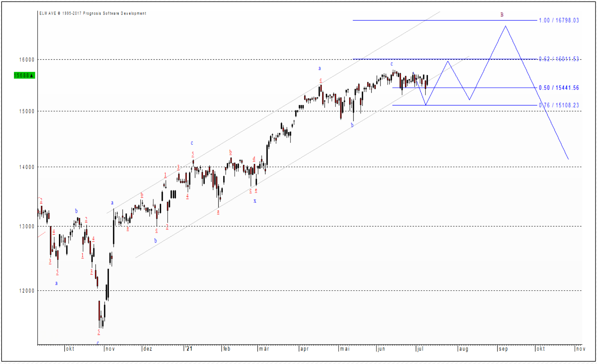Click the 14000 price axis label

pyautogui.click(x=27, y=167)
